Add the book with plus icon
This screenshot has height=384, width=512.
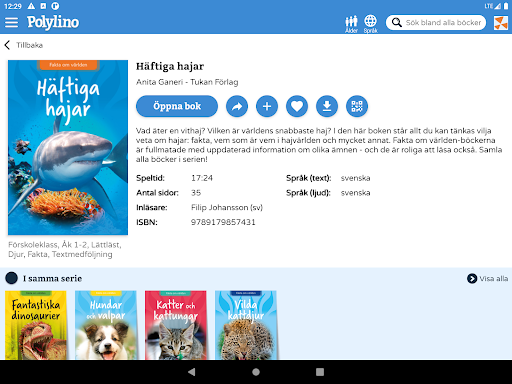point(267,106)
